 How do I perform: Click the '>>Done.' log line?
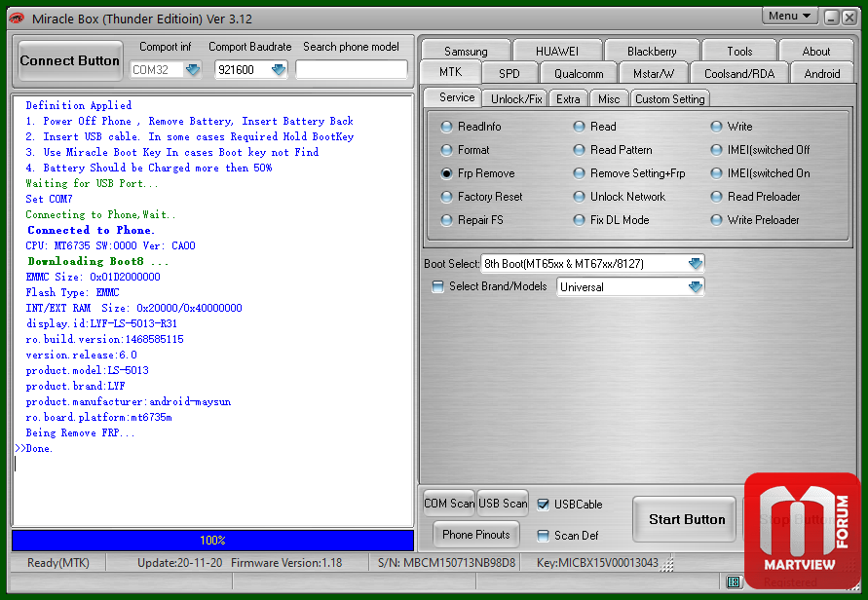34,448
